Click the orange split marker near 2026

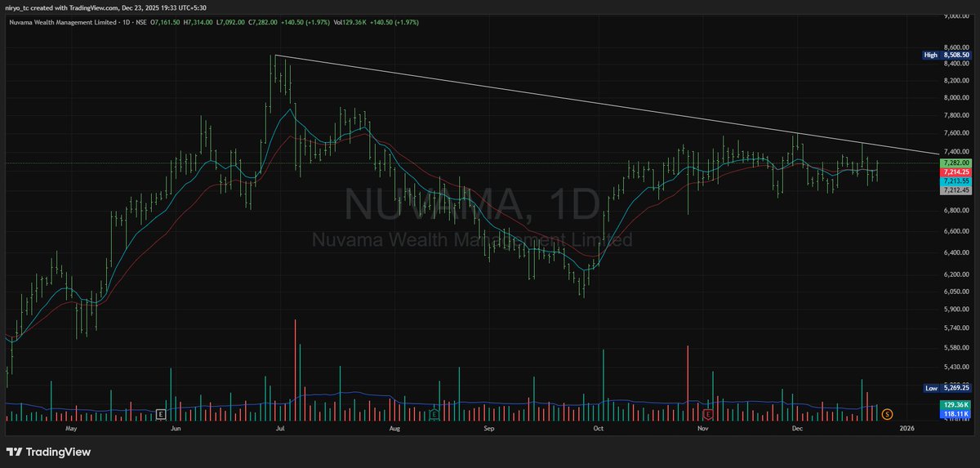(887, 415)
